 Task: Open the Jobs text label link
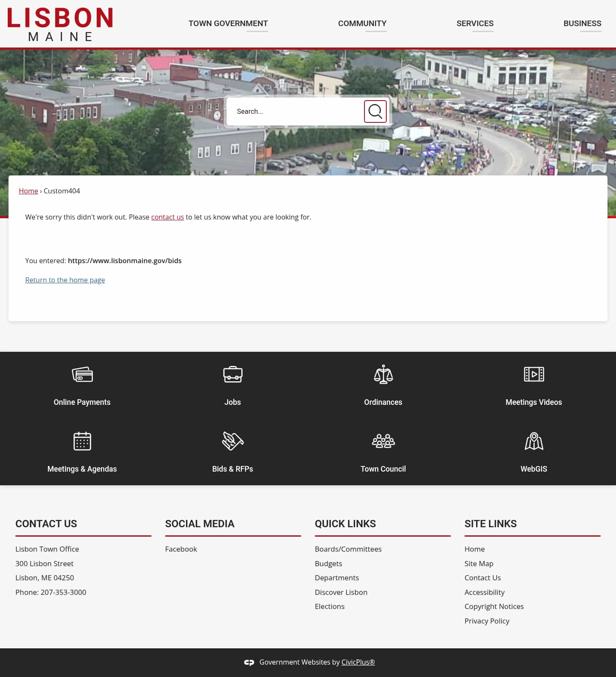(x=233, y=402)
